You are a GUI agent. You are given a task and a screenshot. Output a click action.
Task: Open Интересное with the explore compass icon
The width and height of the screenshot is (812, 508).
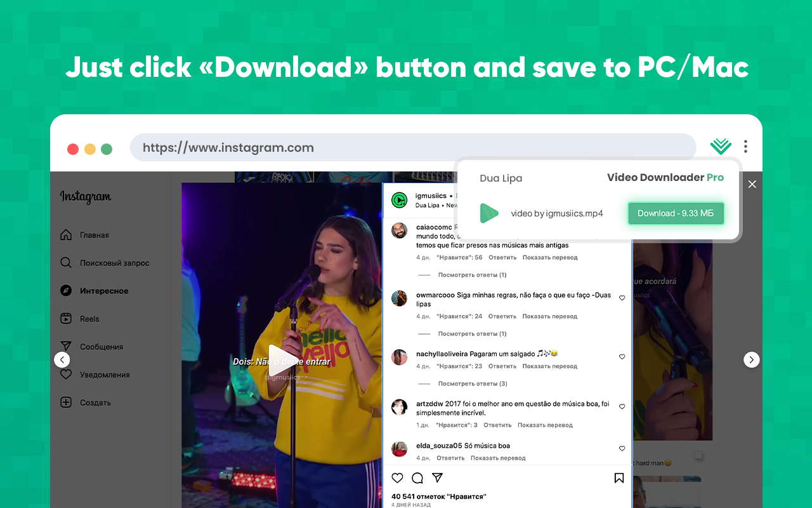coord(66,290)
